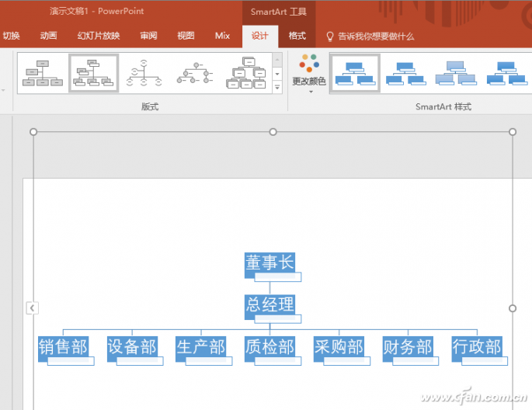Open the 幻灯片放映 tab

point(99,36)
